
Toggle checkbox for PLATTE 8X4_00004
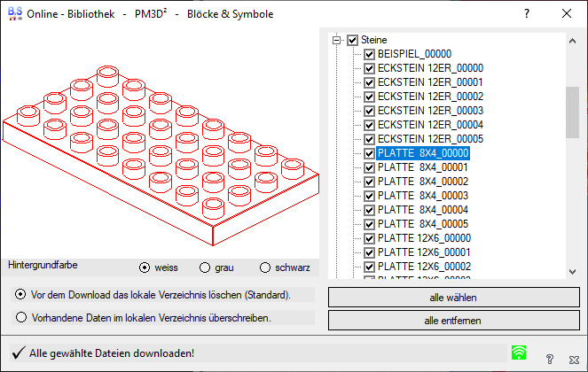369,210
